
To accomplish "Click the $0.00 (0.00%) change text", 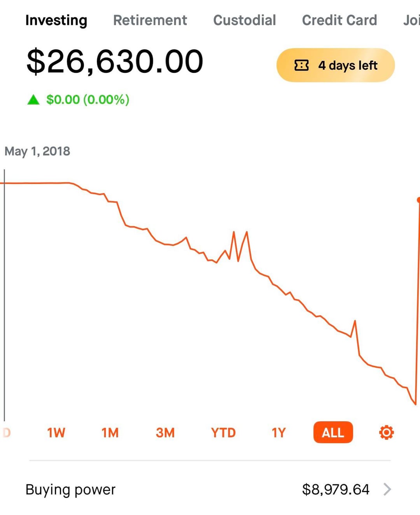I will tap(87, 100).
